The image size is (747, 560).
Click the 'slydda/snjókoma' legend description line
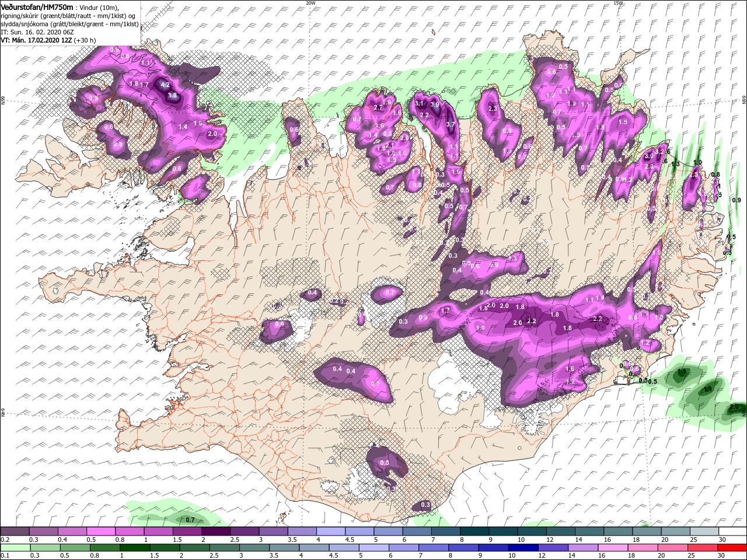point(69,24)
